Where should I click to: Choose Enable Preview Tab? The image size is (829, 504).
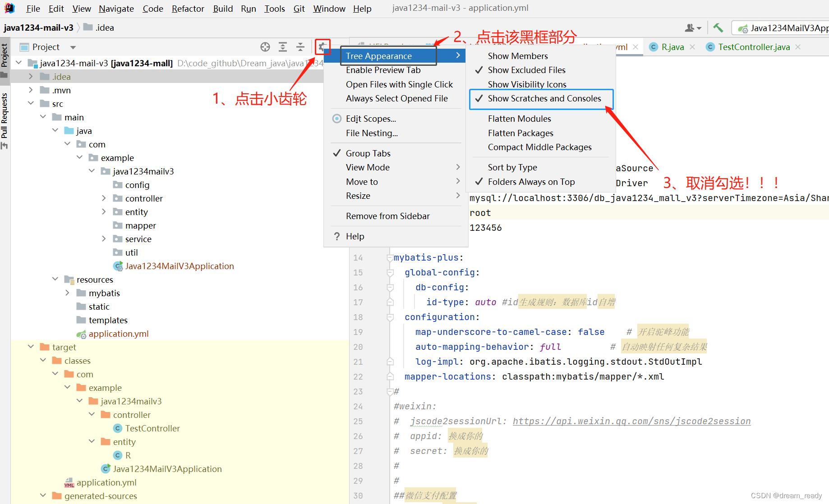click(x=396, y=70)
